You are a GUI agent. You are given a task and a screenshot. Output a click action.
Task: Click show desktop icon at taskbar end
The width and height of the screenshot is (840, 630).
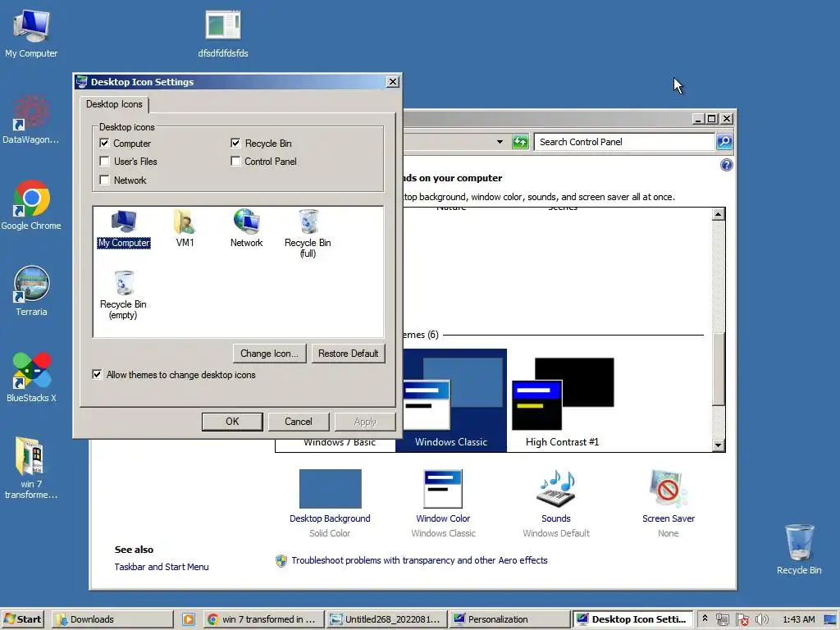(830, 619)
